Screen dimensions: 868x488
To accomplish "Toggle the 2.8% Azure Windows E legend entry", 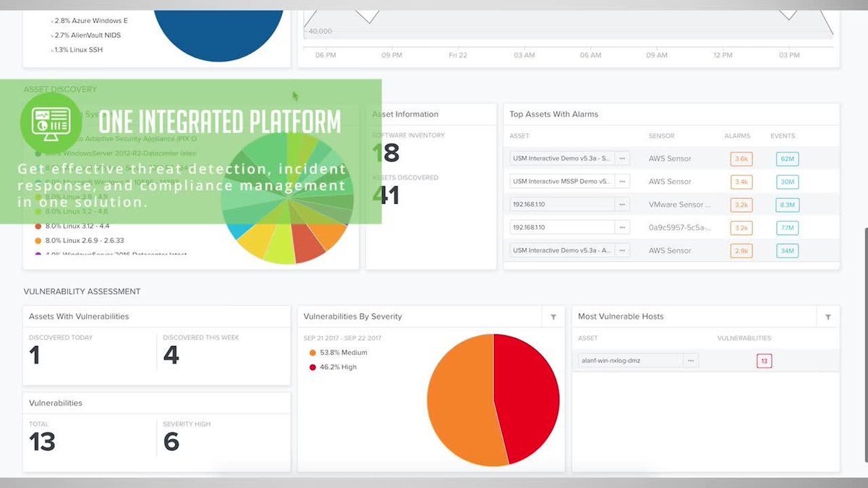I will (x=89, y=21).
